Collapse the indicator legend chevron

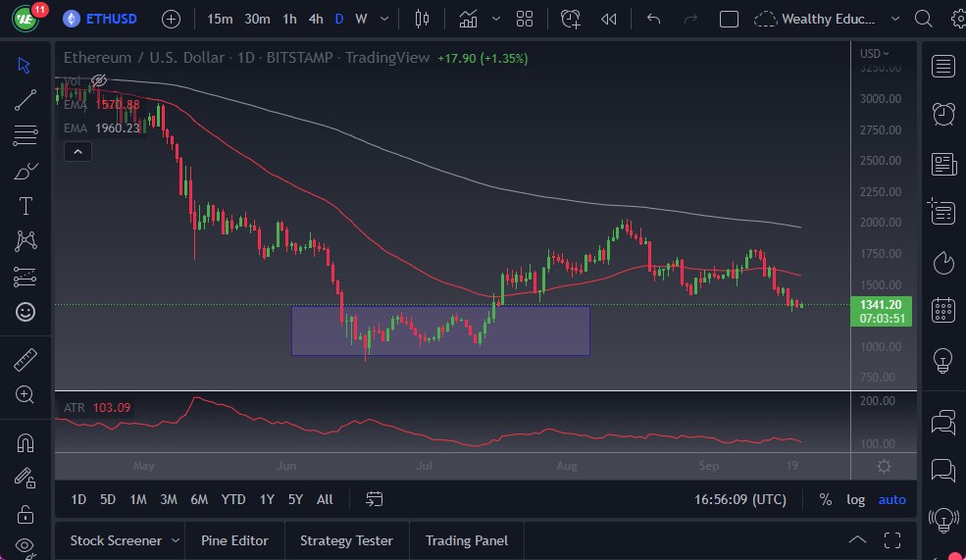point(76,151)
